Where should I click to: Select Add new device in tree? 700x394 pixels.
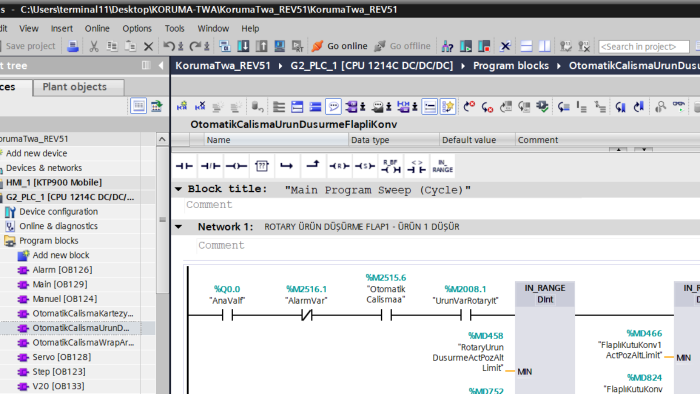[x=37, y=153]
